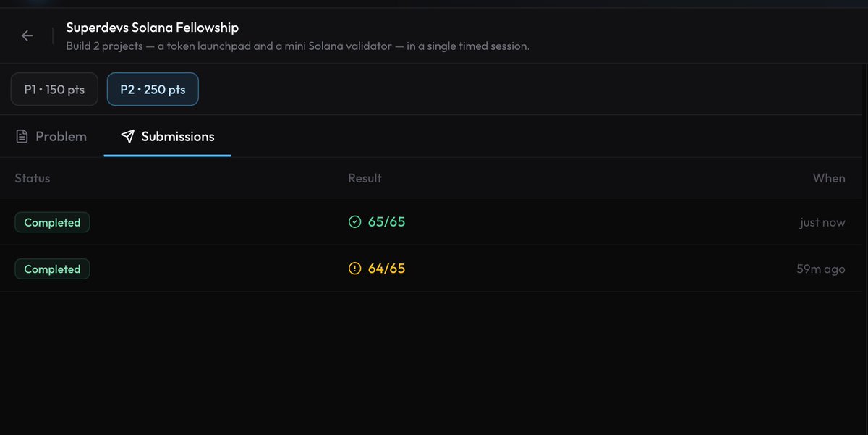Click the green check icon next to 65/65
The height and width of the screenshot is (435, 868).
[x=354, y=222]
